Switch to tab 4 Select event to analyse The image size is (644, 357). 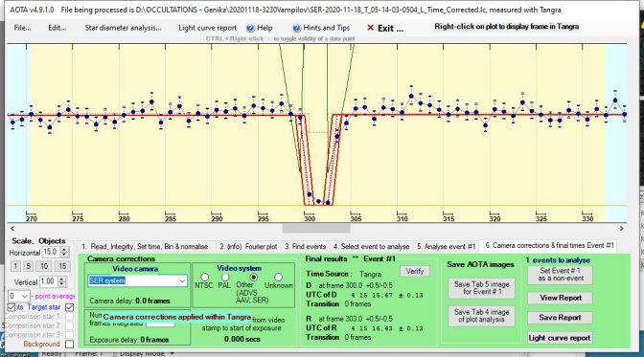[x=371, y=246]
